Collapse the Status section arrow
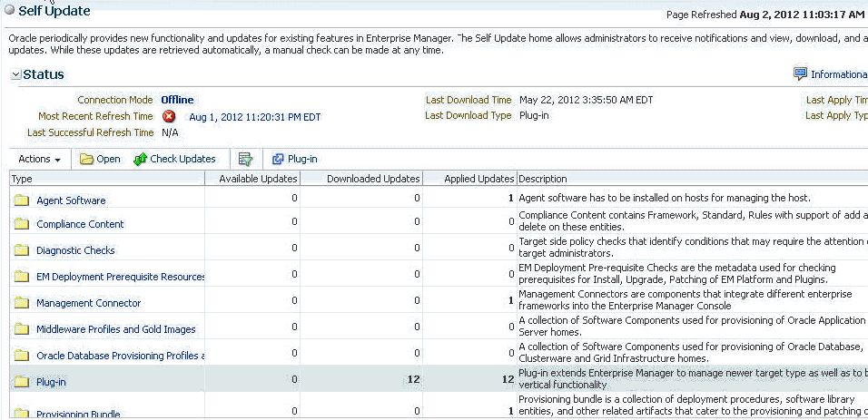This screenshot has height=420, width=868. [16, 74]
